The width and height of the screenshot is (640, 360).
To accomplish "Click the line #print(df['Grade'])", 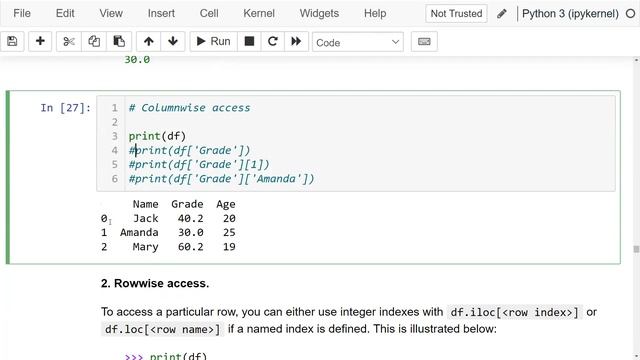I will click(189, 150).
